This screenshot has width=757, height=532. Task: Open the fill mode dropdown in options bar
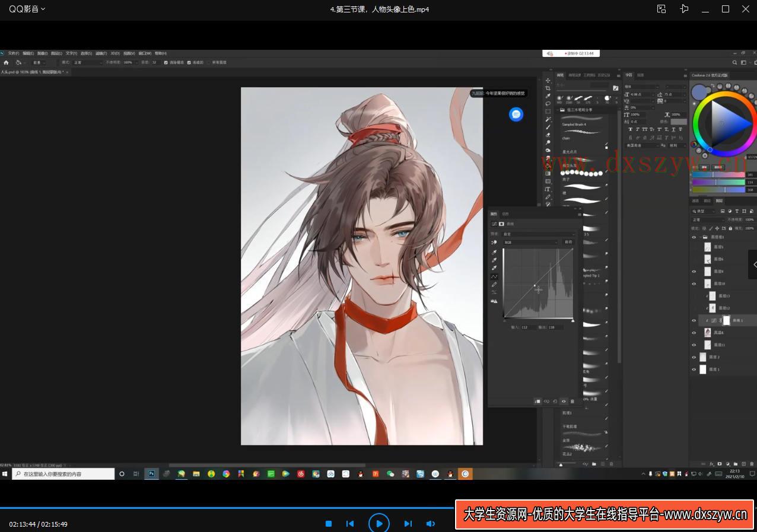pyautogui.click(x=39, y=62)
